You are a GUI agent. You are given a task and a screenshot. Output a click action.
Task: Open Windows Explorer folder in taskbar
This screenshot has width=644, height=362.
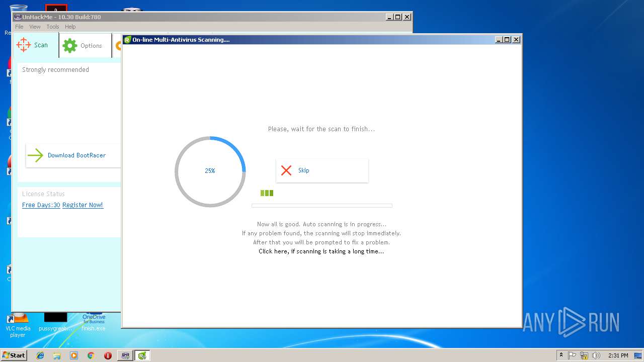click(x=57, y=355)
